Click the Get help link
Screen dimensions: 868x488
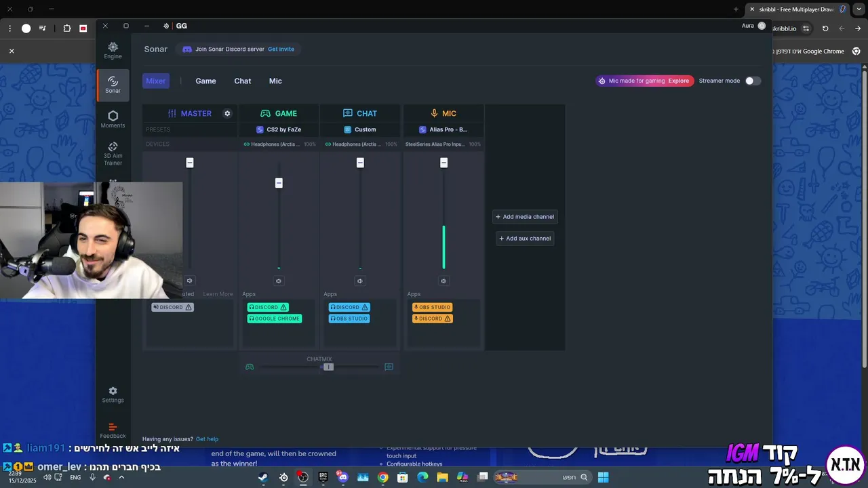pos(207,439)
